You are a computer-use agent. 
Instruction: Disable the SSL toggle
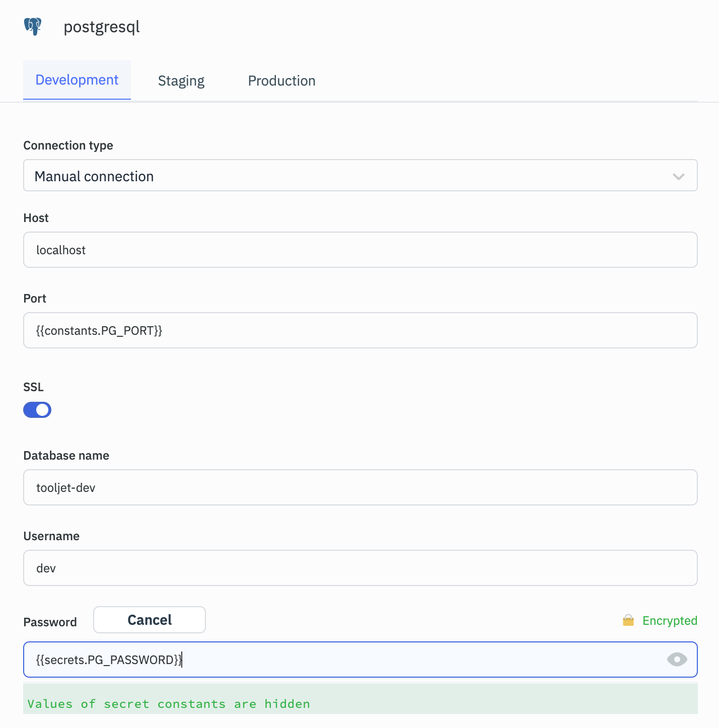(x=37, y=409)
